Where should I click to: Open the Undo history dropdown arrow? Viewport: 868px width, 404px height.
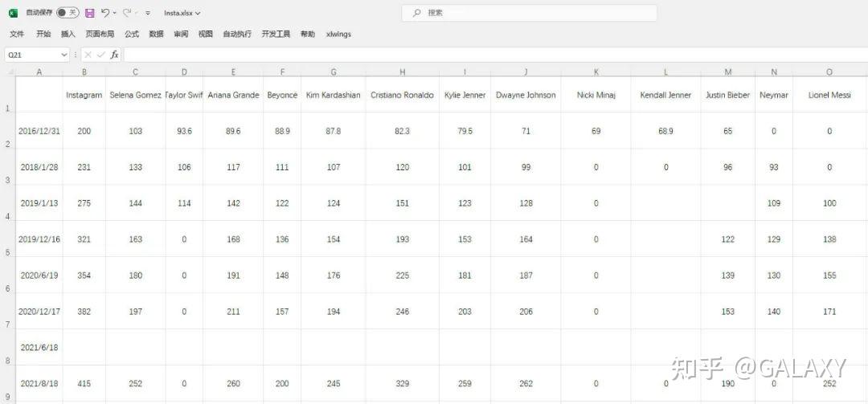point(115,13)
